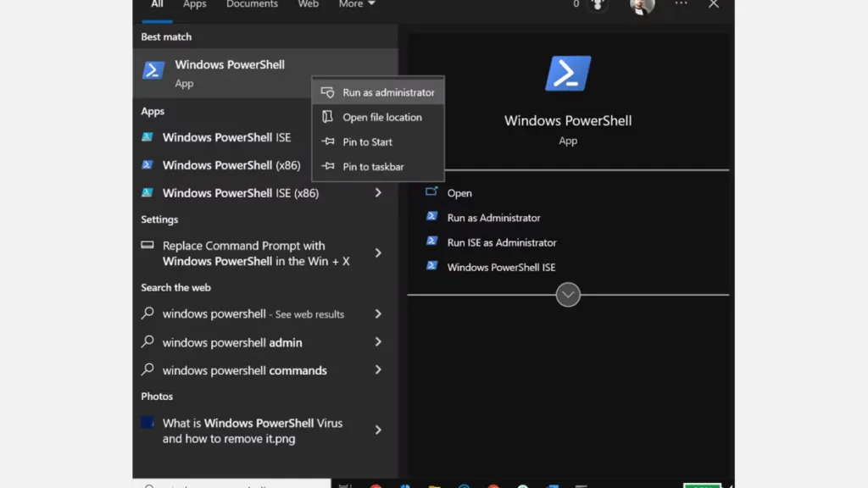The image size is (868, 488).
Task: Choose Pin to Start in context menu
Action: pos(378,141)
